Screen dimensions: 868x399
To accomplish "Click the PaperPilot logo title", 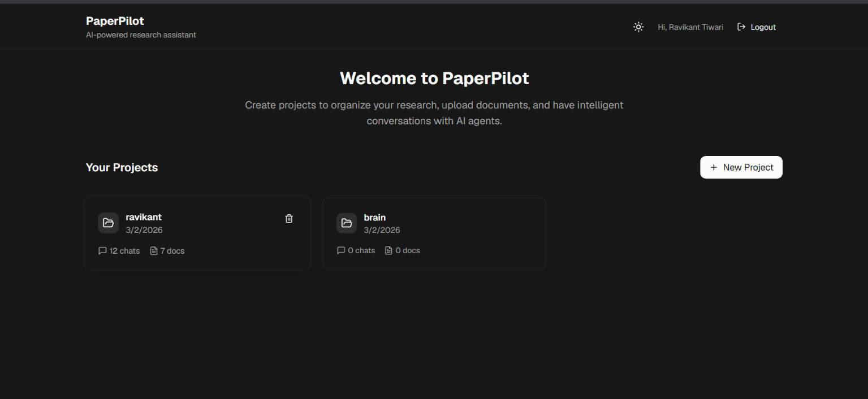I will click(x=115, y=21).
